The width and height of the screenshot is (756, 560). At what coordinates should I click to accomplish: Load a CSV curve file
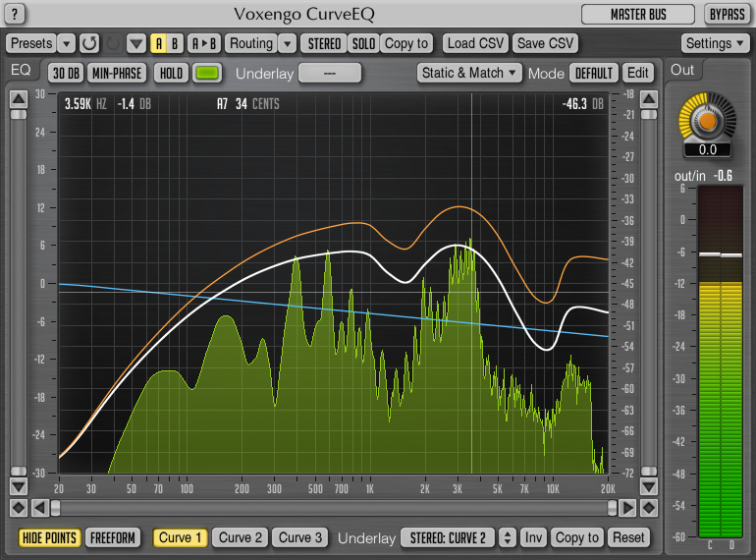(x=475, y=43)
